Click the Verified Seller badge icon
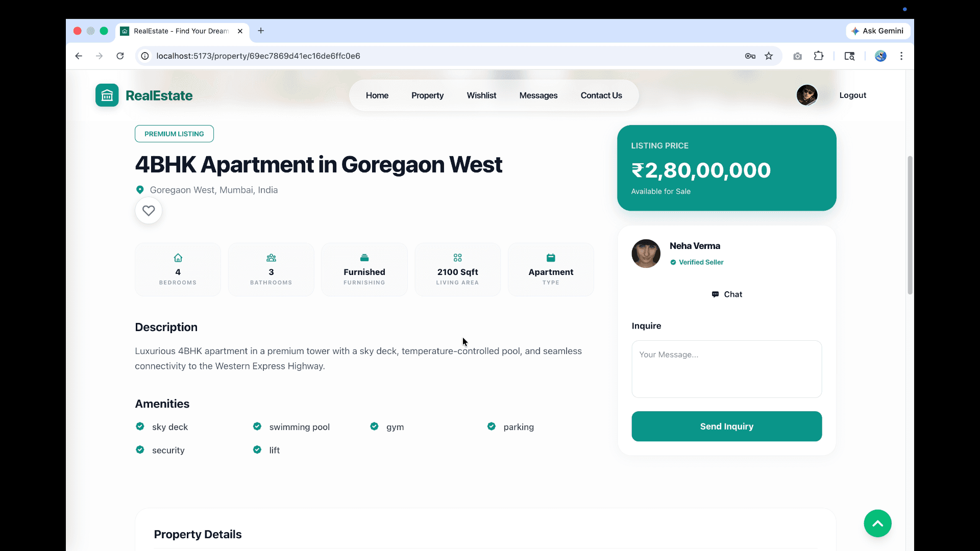This screenshot has height=551, width=980. coord(673,262)
